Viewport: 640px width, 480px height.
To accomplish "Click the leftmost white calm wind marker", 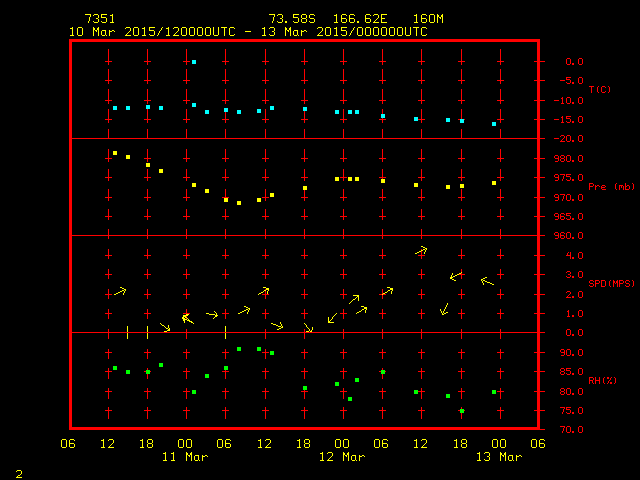I will pyautogui.click(x=127, y=332).
